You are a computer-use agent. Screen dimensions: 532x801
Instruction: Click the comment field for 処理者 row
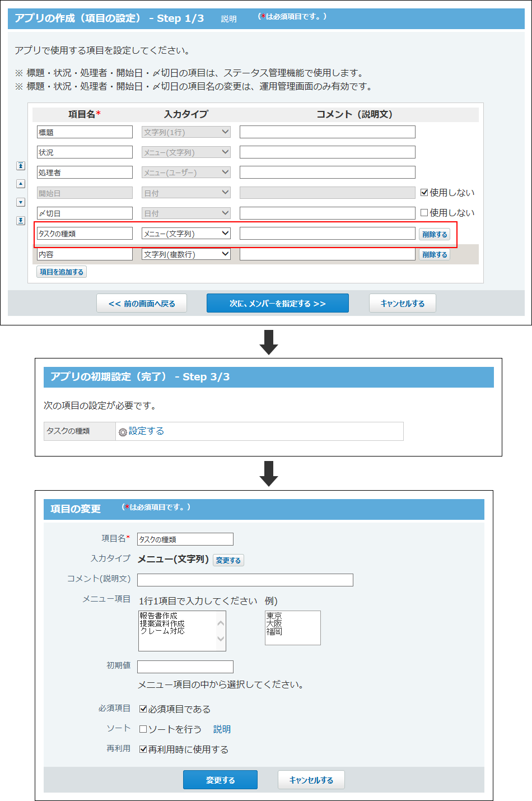click(328, 172)
